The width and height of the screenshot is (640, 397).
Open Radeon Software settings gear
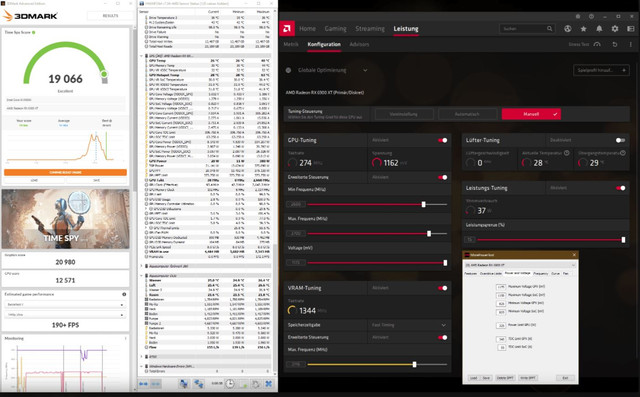615,29
